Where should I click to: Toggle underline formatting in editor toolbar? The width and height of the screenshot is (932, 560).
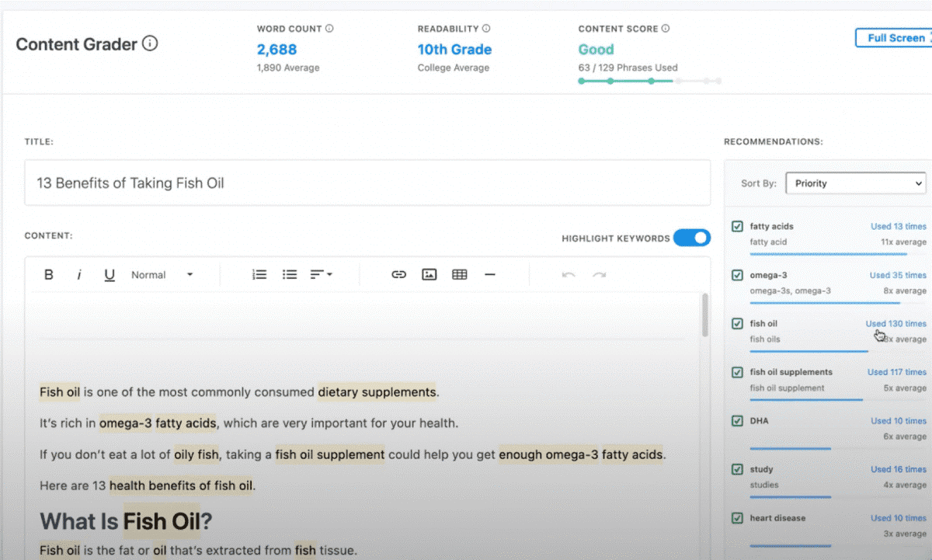(x=110, y=274)
